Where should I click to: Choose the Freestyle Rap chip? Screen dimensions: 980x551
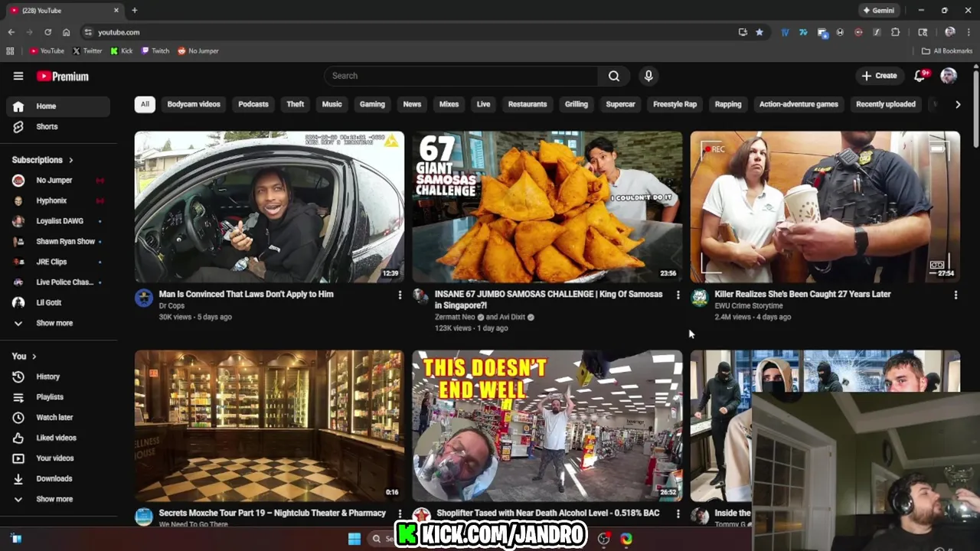675,104
